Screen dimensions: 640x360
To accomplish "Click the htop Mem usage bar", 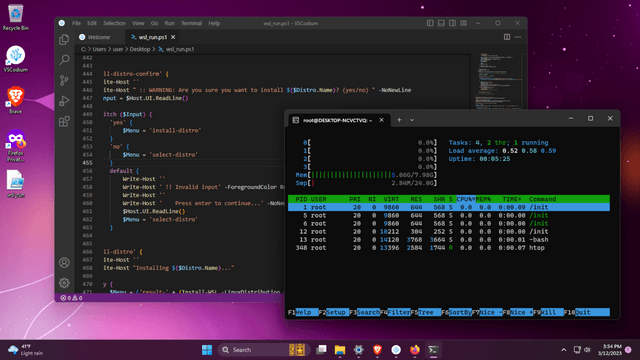I will point(366,175).
